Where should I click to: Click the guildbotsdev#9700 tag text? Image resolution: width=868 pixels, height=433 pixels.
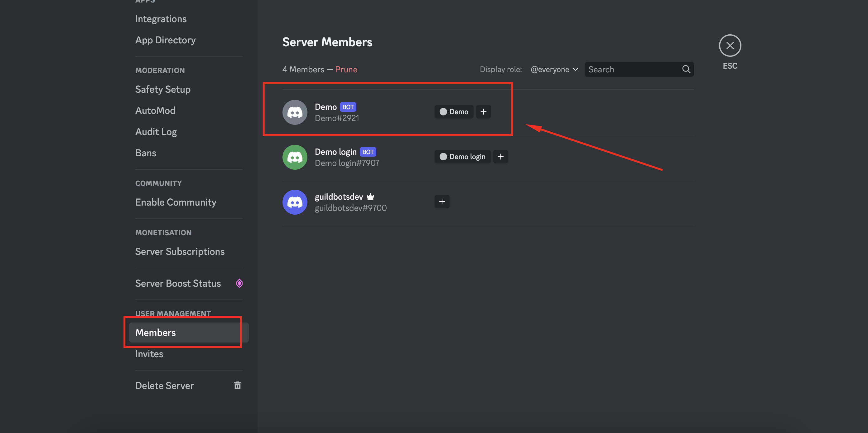[350, 208]
